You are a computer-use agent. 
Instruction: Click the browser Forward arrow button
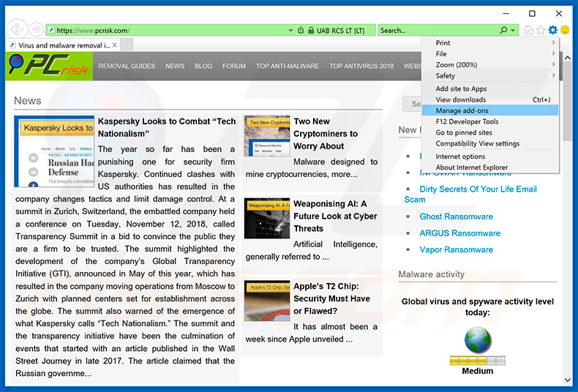(36, 29)
